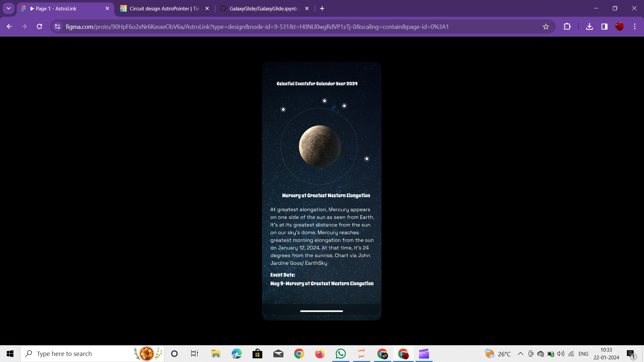Select the topmost center orbit radio dot
This screenshot has height=362, width=644.
point(324,101)
